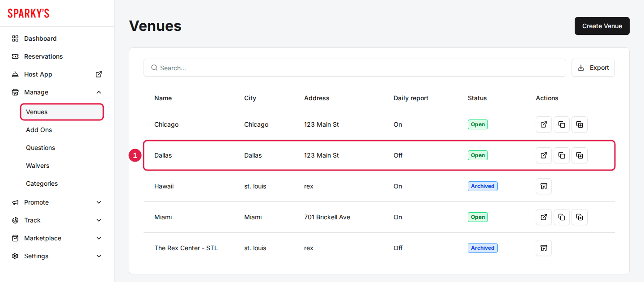Copy the Miami venue
This screenshot has width=644, height=282.
point(562,217)
